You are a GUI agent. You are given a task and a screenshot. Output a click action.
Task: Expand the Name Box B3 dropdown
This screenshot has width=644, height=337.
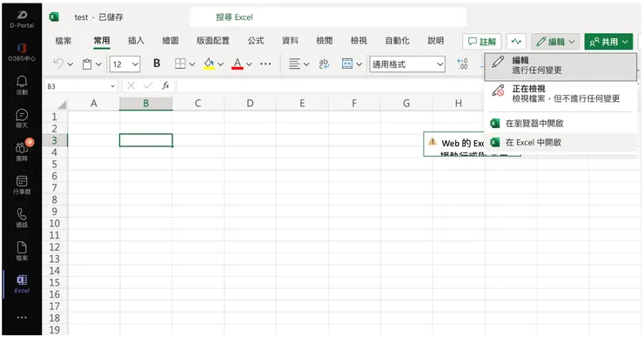click(112, 86)
